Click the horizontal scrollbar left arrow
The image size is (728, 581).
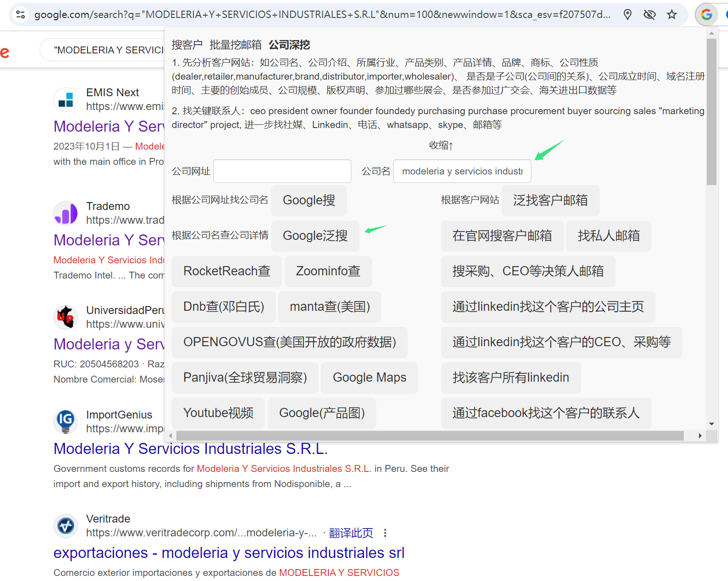(170, 436)
